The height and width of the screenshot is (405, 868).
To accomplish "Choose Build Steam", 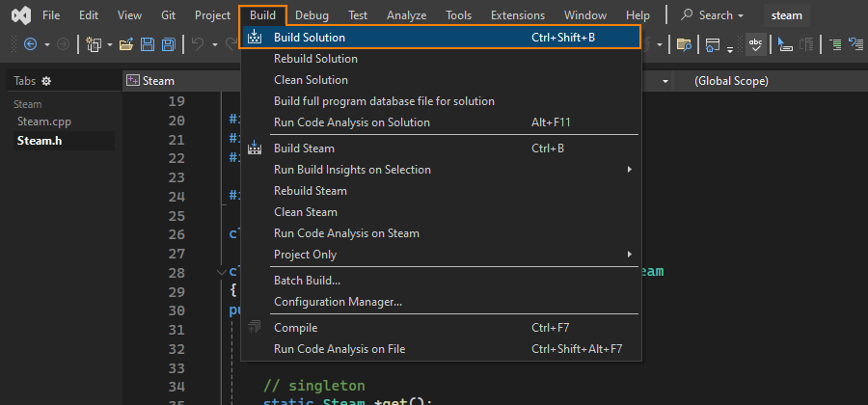I will point(441,148).
